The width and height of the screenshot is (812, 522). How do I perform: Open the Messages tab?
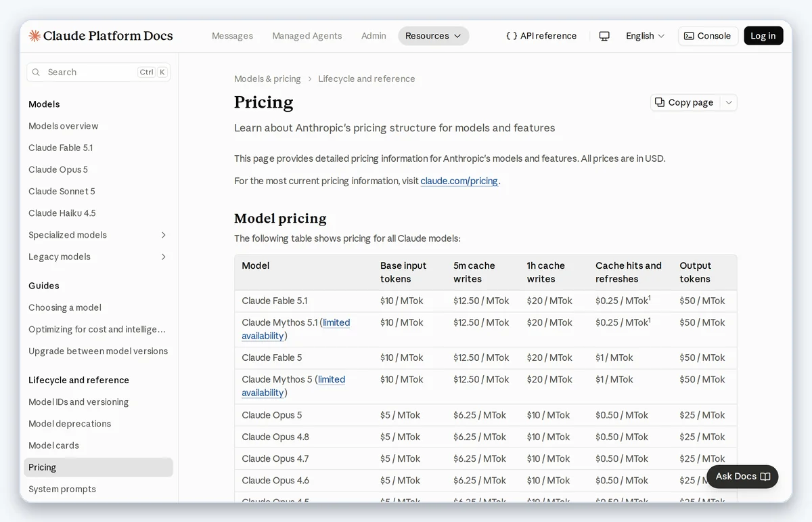[x=232, y=36]
